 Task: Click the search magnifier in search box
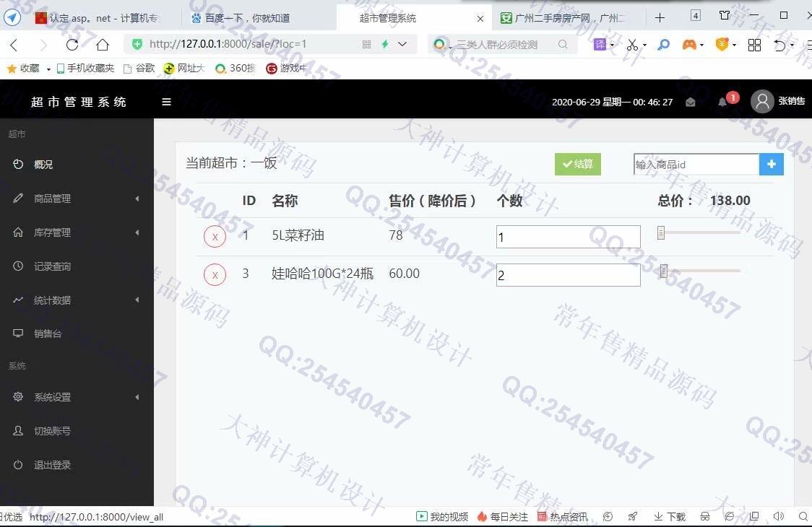563,45
